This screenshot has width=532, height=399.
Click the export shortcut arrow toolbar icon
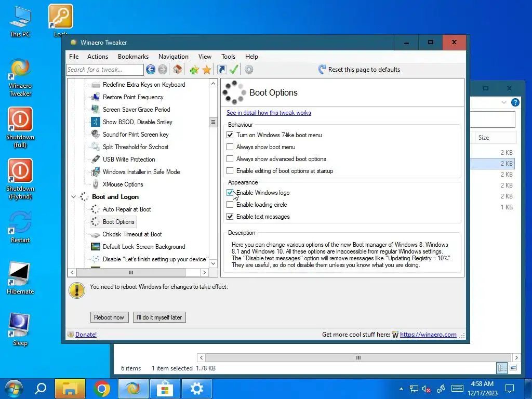221,70
